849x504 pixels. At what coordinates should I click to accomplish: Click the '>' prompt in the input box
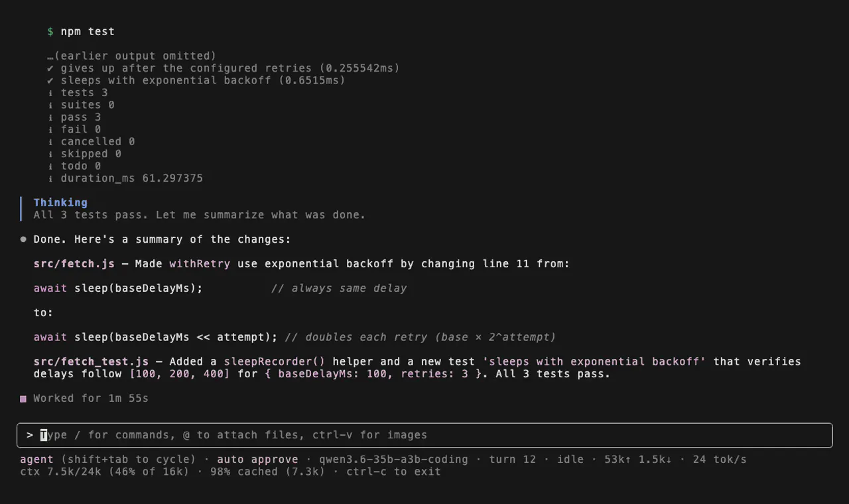(x=30, y=435)
